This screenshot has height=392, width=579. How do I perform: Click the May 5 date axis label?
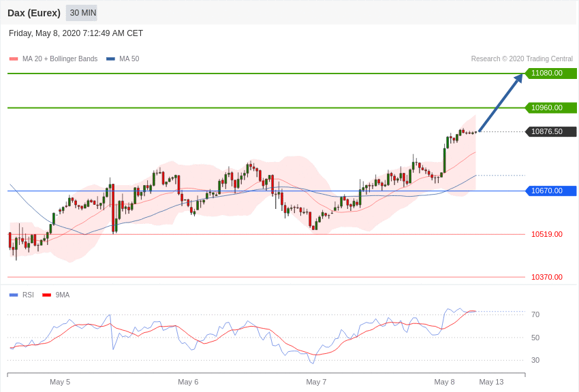click(x=60, y=382)
